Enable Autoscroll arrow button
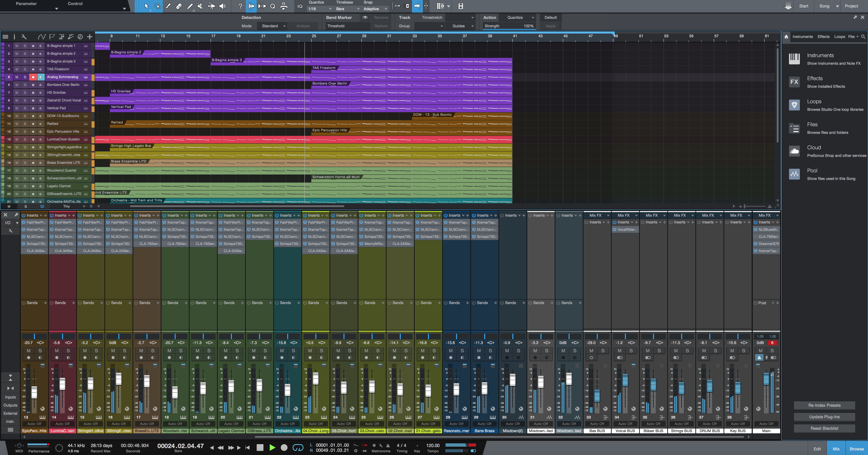The image size is (868, 455). point(417,6)
